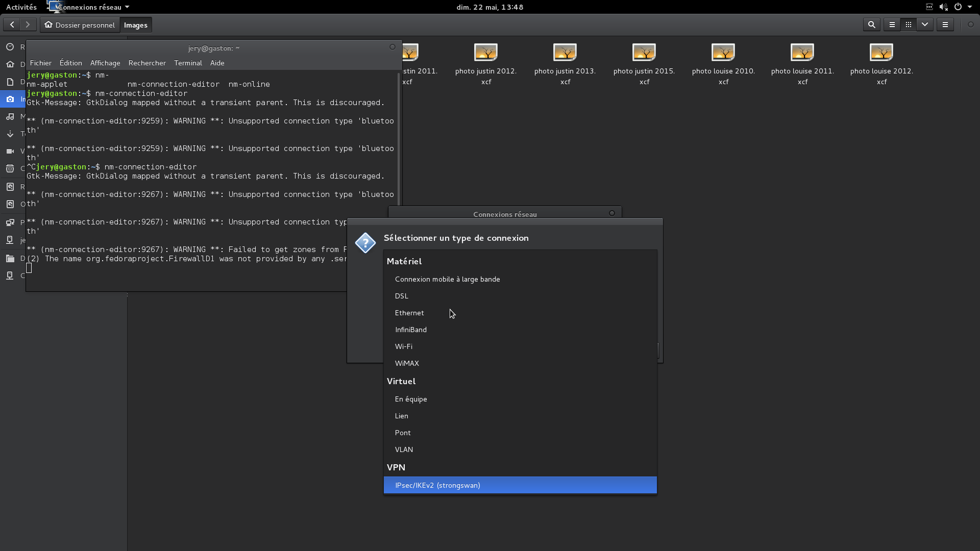Switch to list view in the file manager

[892, 24]
